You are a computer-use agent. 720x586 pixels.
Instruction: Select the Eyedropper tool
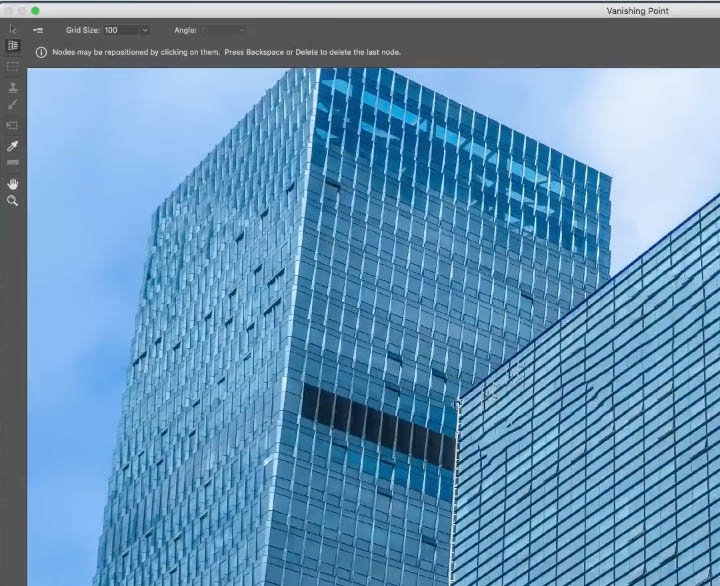coord(12,146)
